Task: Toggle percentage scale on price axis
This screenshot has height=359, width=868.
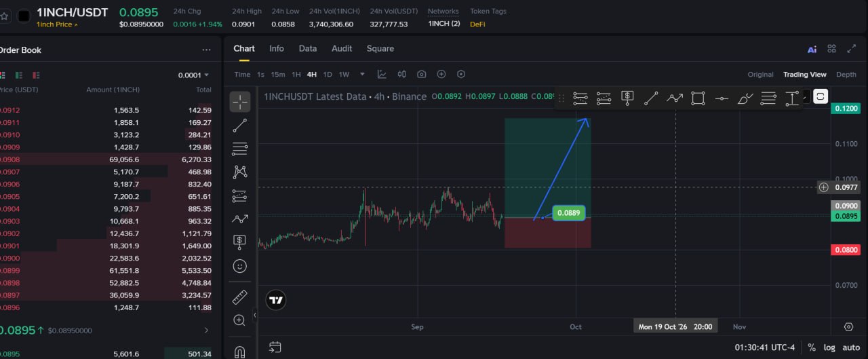Action: tap(812, 347)
